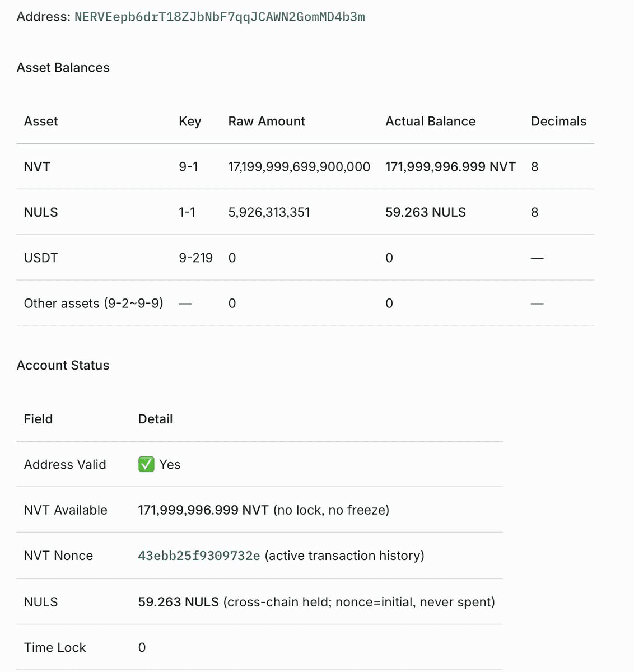The image size is (634, 672).
Task: Select the Raw Amount column header
Action: [267, 122]
